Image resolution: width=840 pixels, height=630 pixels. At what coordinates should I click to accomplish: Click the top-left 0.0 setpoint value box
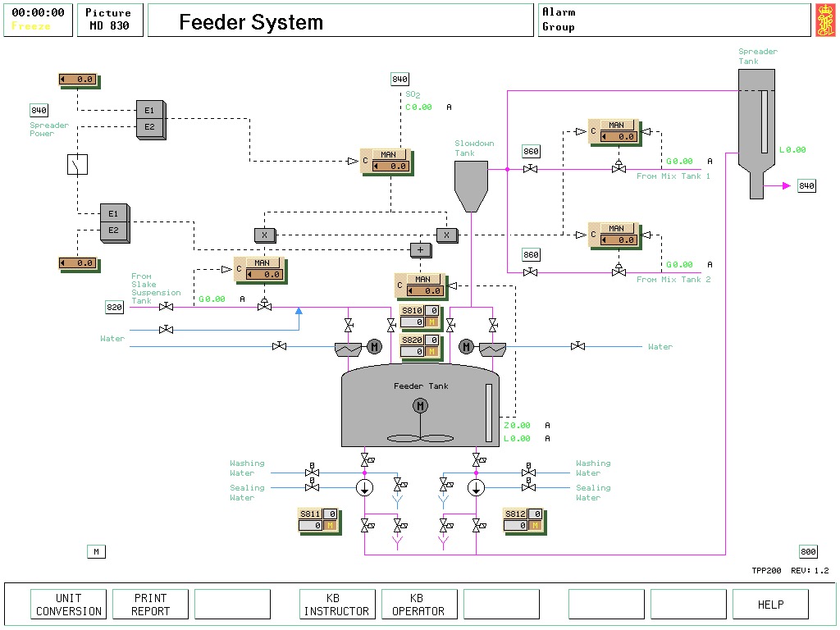[x=78, y=80]
